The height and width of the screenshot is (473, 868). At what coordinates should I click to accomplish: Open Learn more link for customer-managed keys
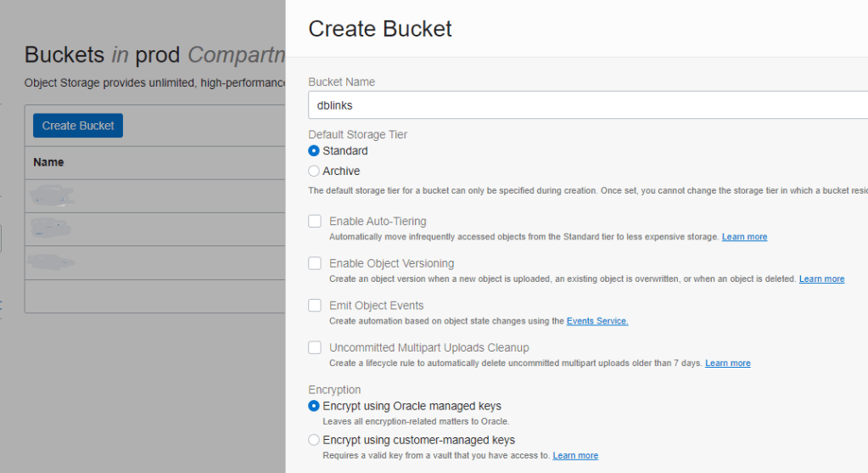(x=575, y=456)
